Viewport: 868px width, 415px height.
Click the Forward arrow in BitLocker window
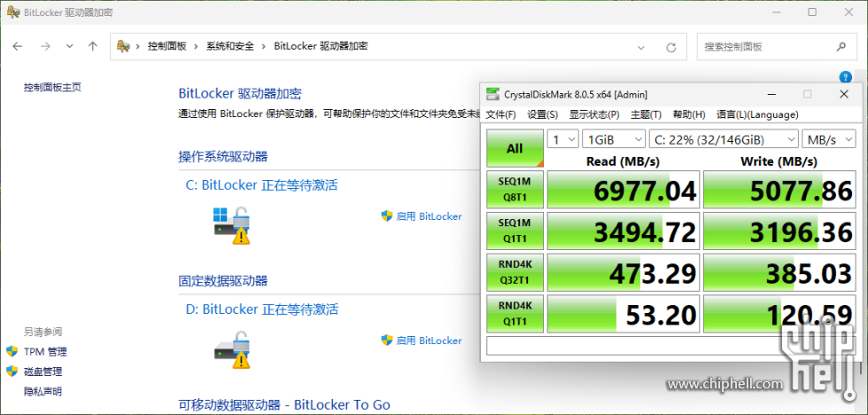(45, 46)
